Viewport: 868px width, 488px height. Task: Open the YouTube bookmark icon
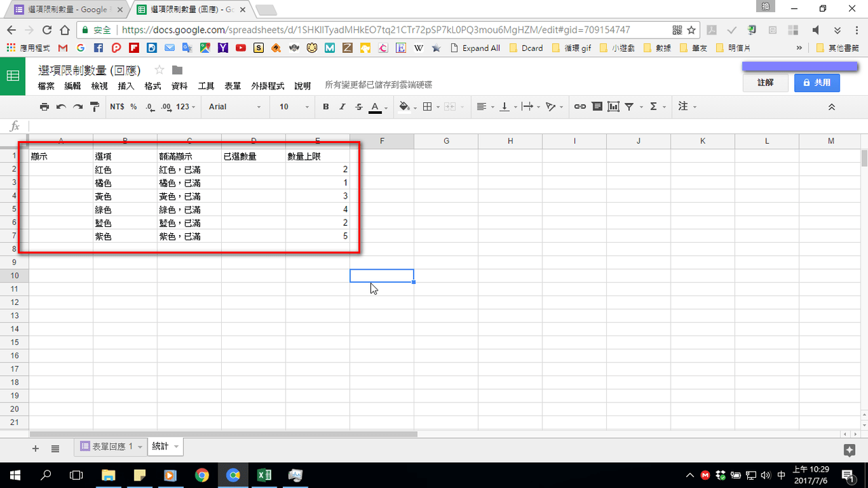241,48
